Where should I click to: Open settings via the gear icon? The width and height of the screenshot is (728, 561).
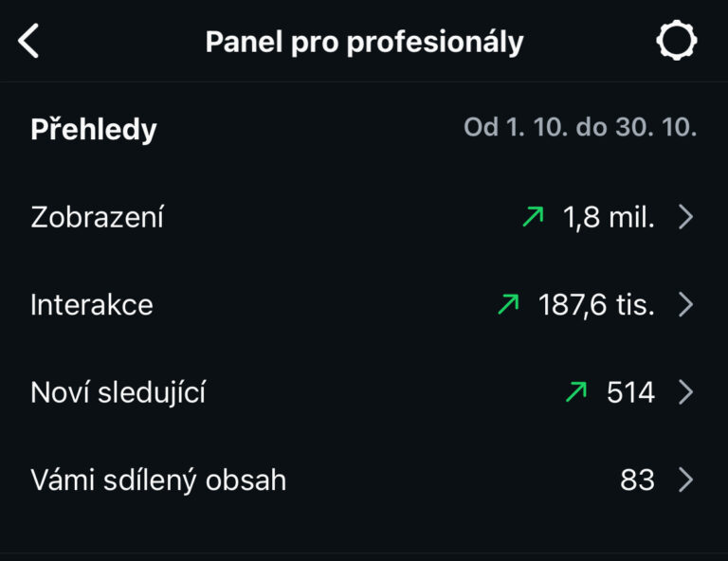676,42
